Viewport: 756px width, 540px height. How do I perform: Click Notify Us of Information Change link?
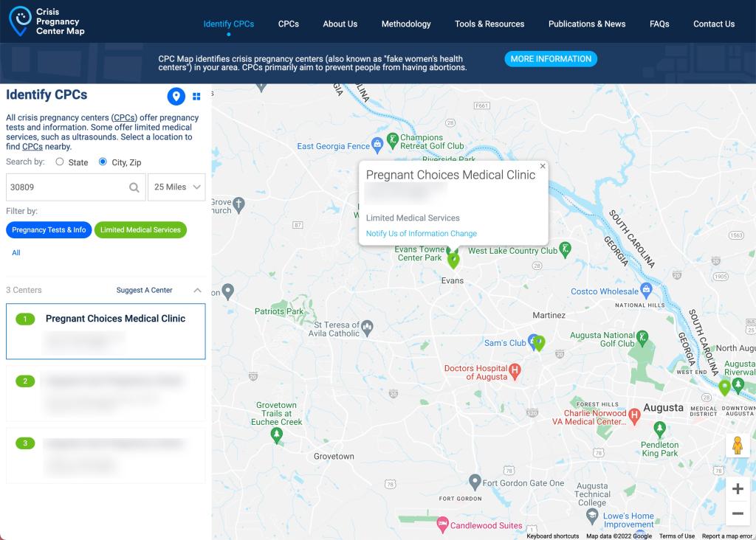[422, 234]
